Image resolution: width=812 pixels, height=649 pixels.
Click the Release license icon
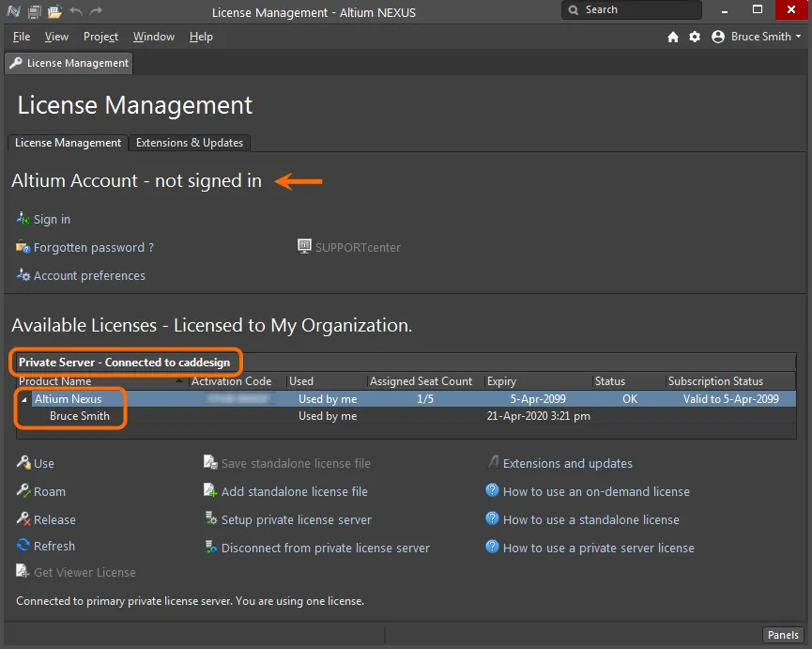pyautogui.click(x=23, y=518)
